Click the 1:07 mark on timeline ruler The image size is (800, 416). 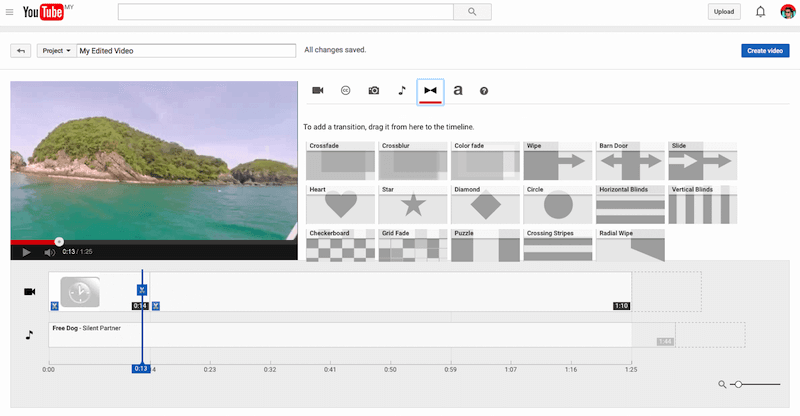(511, 370)
